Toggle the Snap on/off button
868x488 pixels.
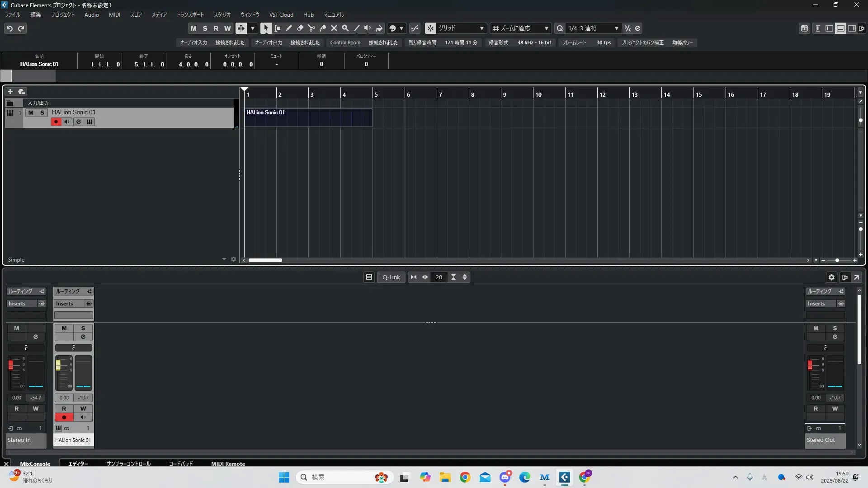tap(430, 28)
